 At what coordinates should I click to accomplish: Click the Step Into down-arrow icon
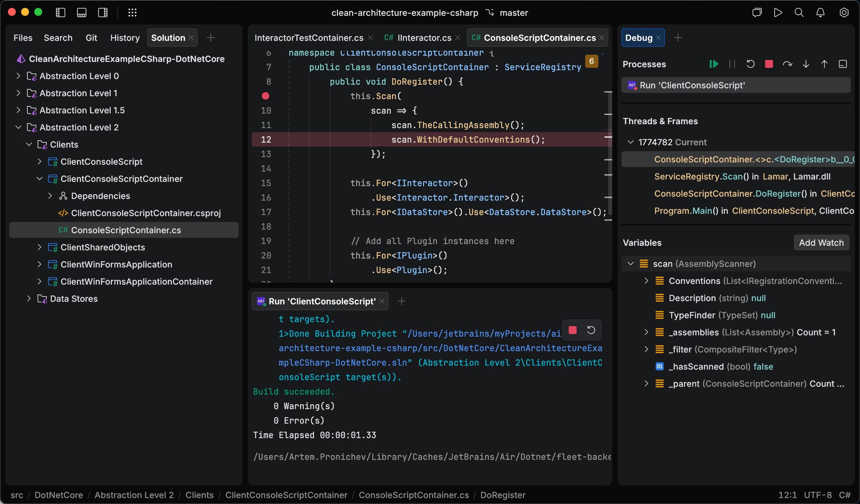pos(805,64)
